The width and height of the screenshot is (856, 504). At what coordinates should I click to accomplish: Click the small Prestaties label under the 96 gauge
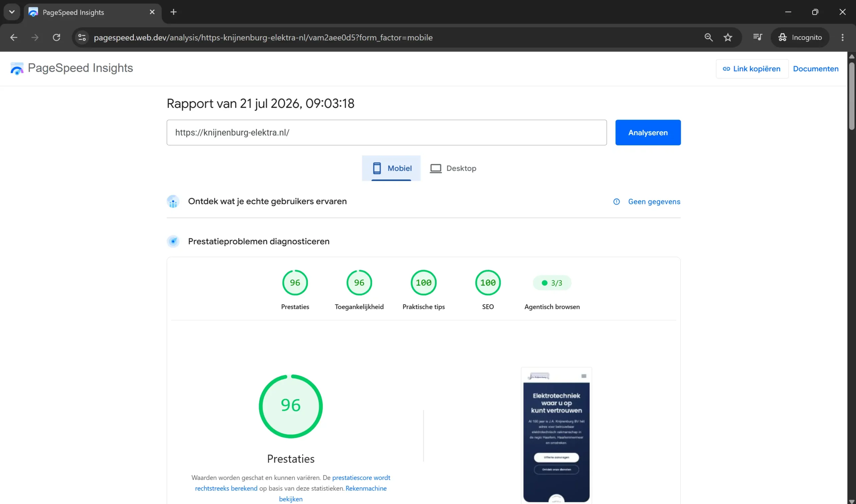click(x=295, y=307)
